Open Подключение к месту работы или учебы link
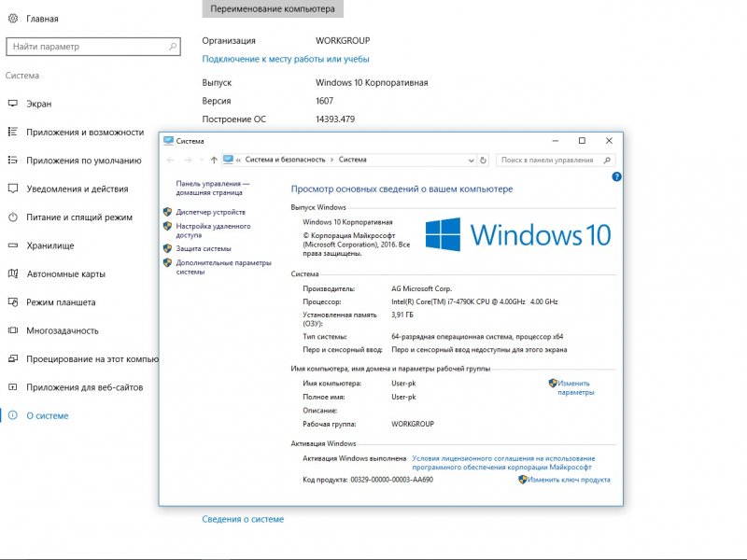This screenshot has width=747, height=560. coord(286,59)
